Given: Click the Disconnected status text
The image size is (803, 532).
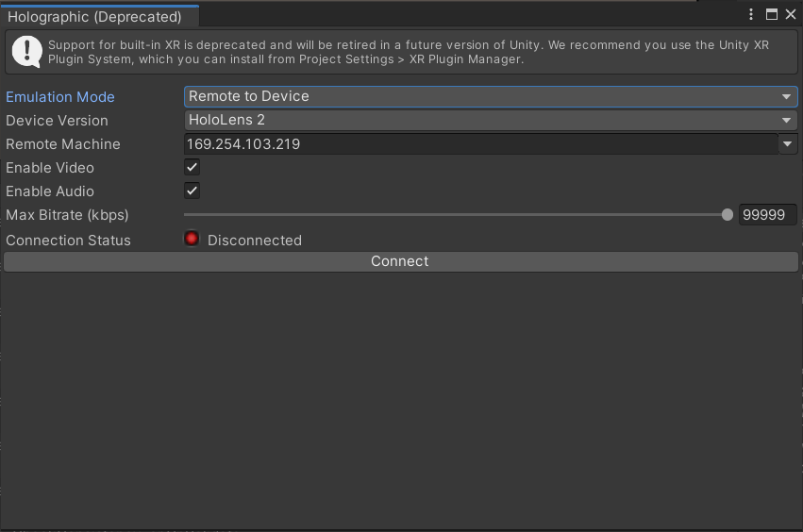Looking at the screenshot, I should [x=255, y=241].
